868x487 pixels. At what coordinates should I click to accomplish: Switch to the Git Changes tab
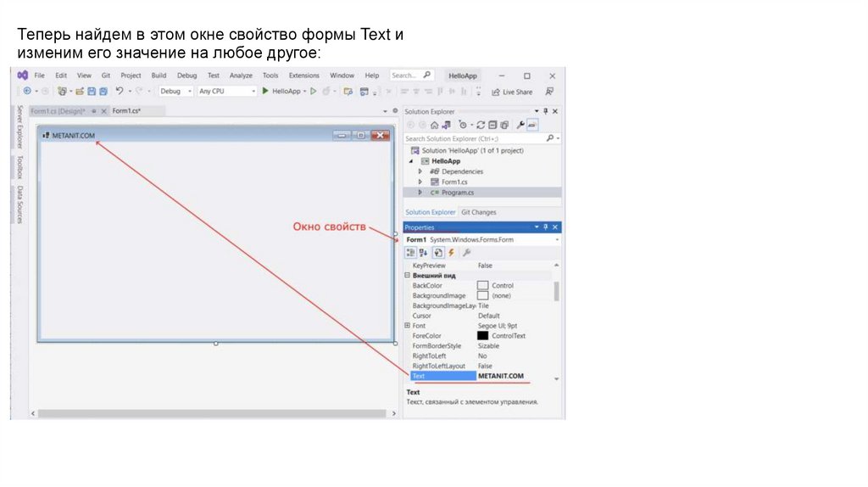[x=479, y=212]
